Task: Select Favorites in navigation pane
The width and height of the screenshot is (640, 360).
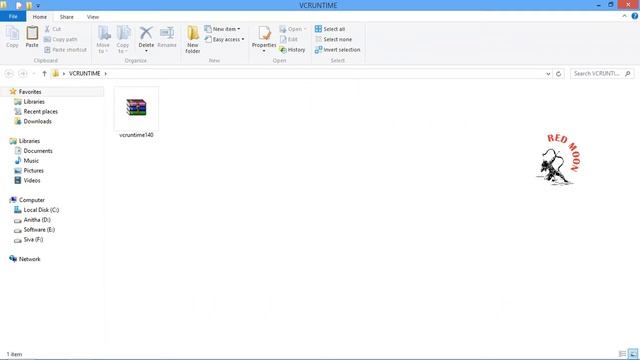Action: click(30, 92)
